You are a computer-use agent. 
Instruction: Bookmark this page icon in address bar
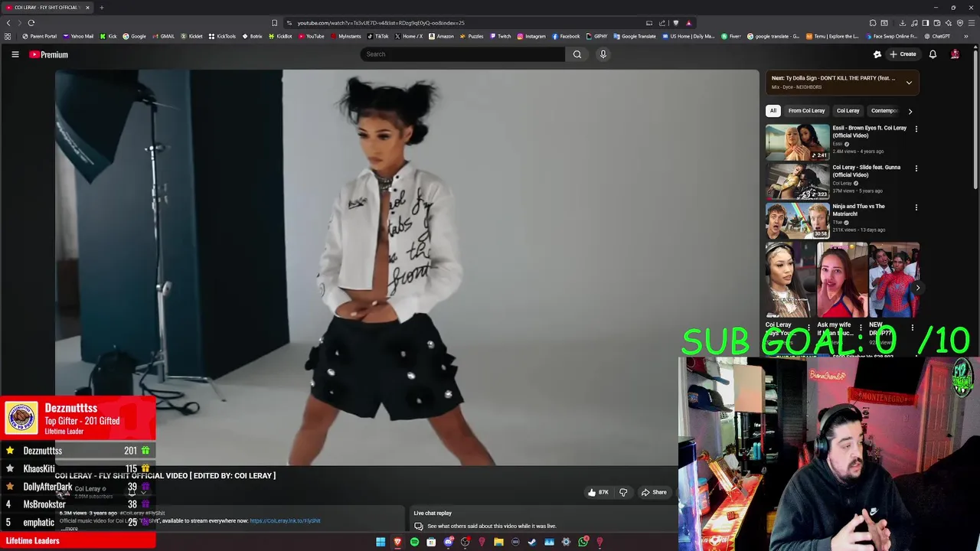[274, 23]
